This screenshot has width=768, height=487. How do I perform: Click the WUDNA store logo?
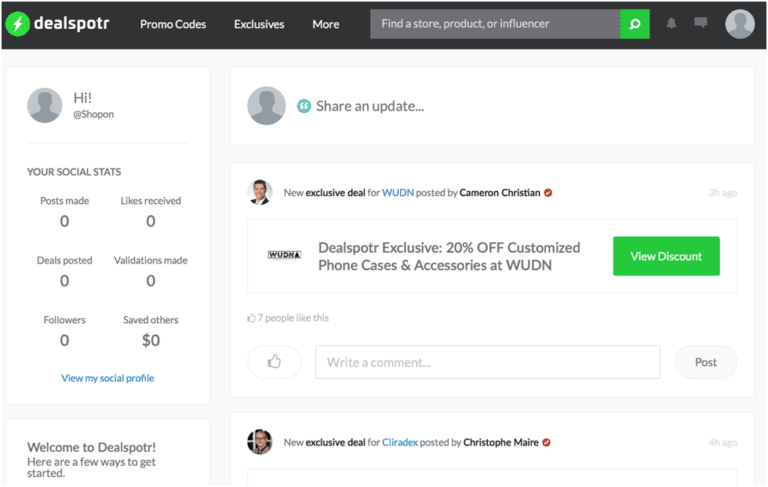284,255
